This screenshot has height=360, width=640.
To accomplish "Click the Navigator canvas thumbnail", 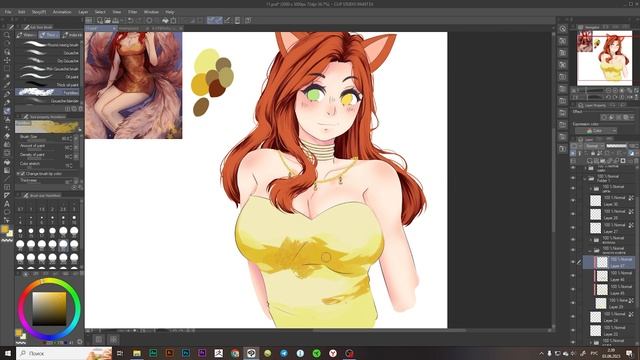I will (x=605, y=58).
